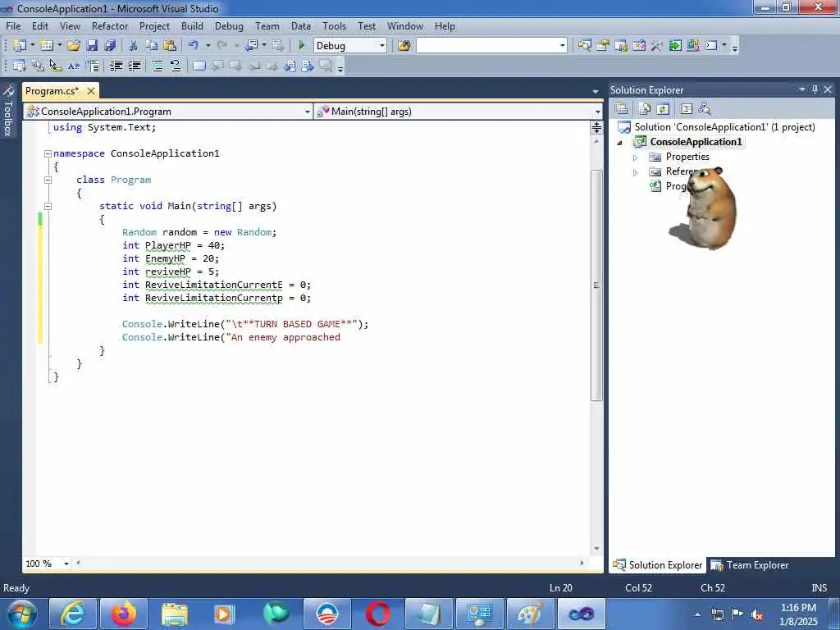This screenshot has width=840, height=630.
Task: Close the Program.cs* document tab
Action: click(x=91, y=91)
